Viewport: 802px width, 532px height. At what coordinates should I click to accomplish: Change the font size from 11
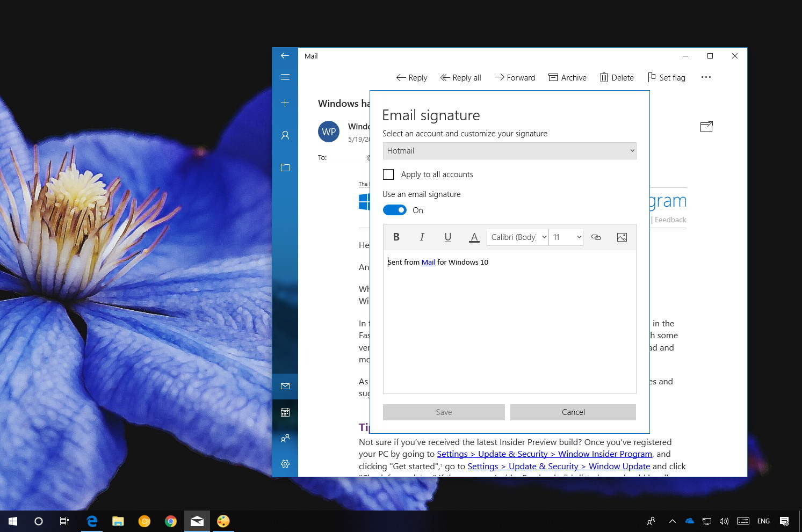coord(566,237)
